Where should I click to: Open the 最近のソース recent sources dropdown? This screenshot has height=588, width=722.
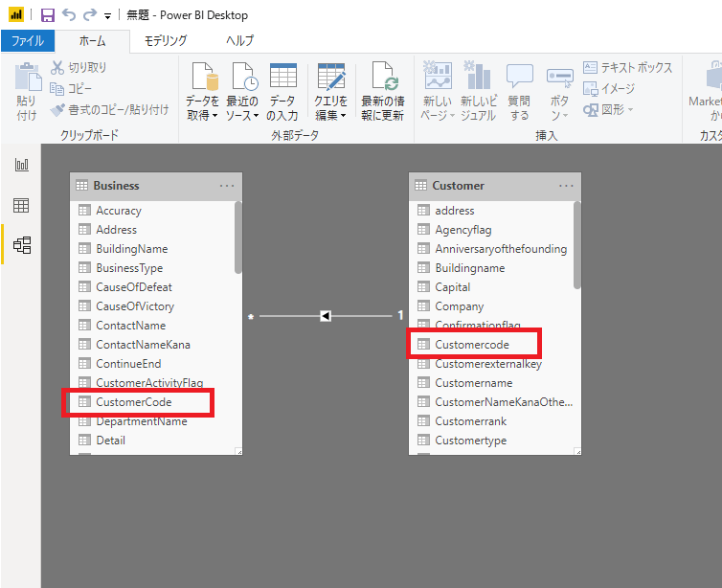point(242,92)
